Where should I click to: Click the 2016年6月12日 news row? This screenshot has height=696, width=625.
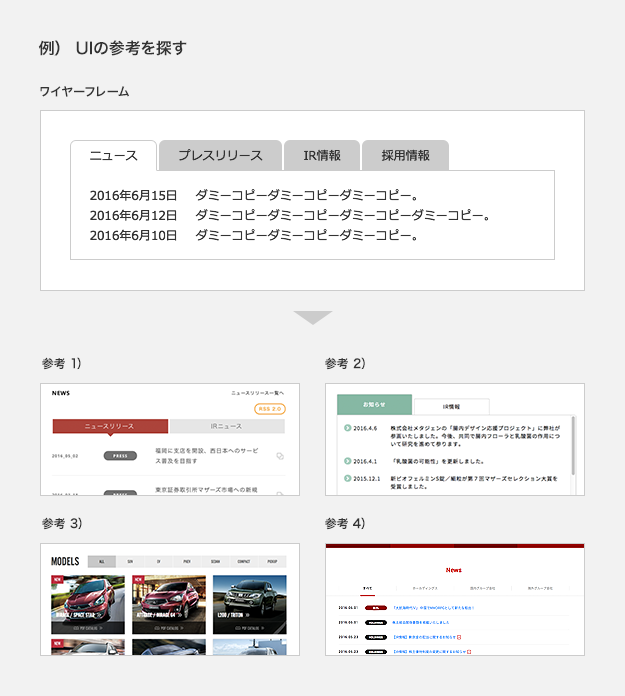tap(289, 215)
